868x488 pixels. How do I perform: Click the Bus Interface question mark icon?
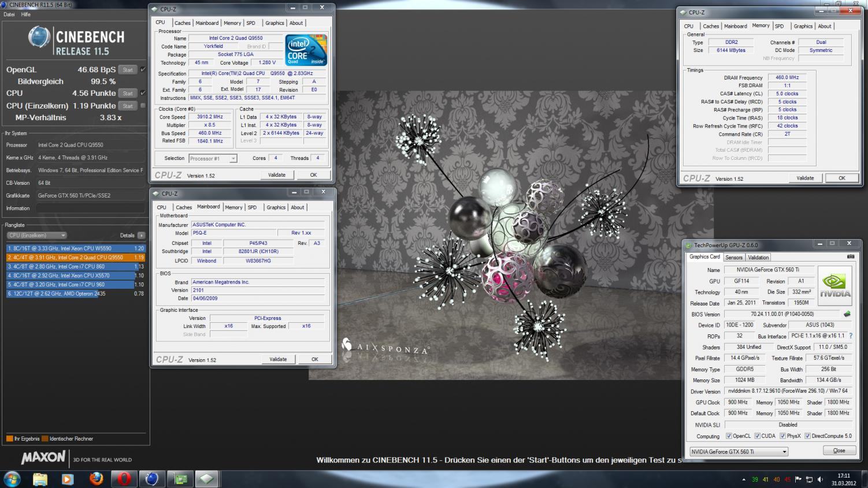click(x=851, y=336)
